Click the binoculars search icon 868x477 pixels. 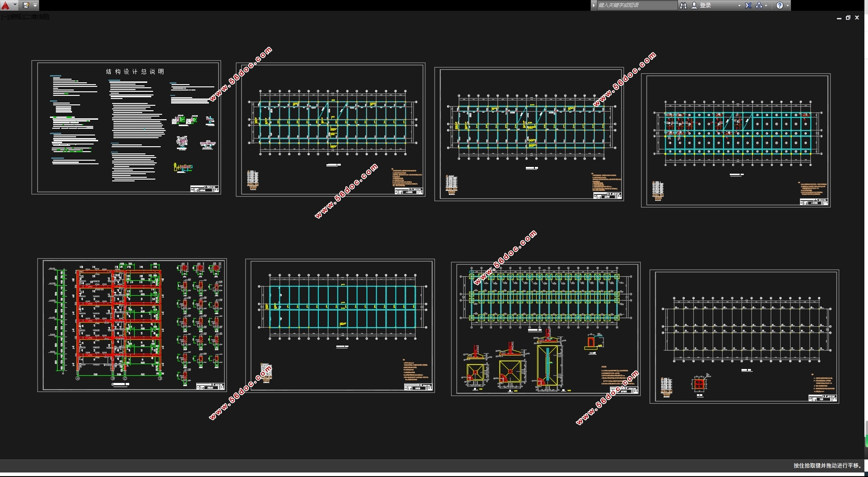(x=683, y=5)
